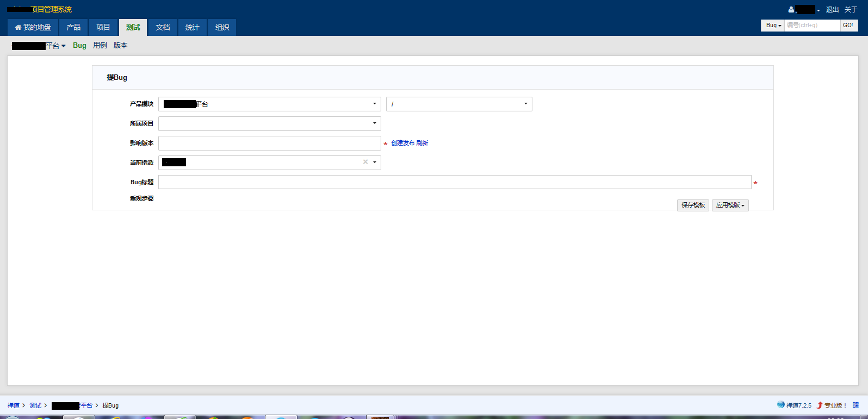Open the 版本 submenu item

tap(121, 46)
